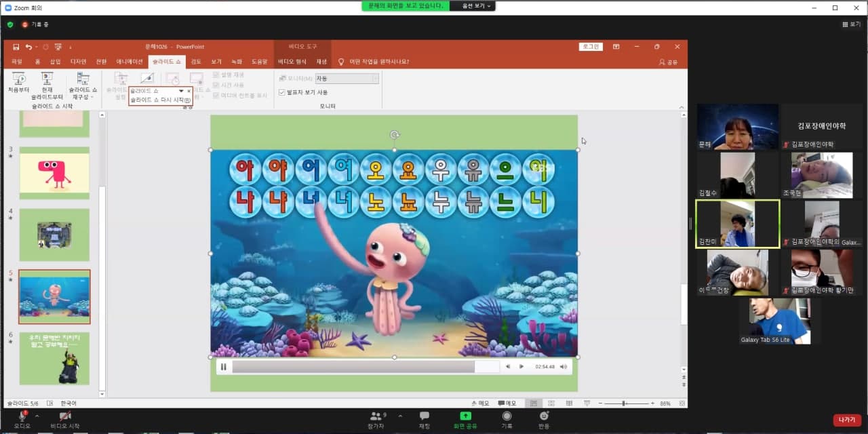
Task: Step video backward one frame
Action: tap(508, 367)
